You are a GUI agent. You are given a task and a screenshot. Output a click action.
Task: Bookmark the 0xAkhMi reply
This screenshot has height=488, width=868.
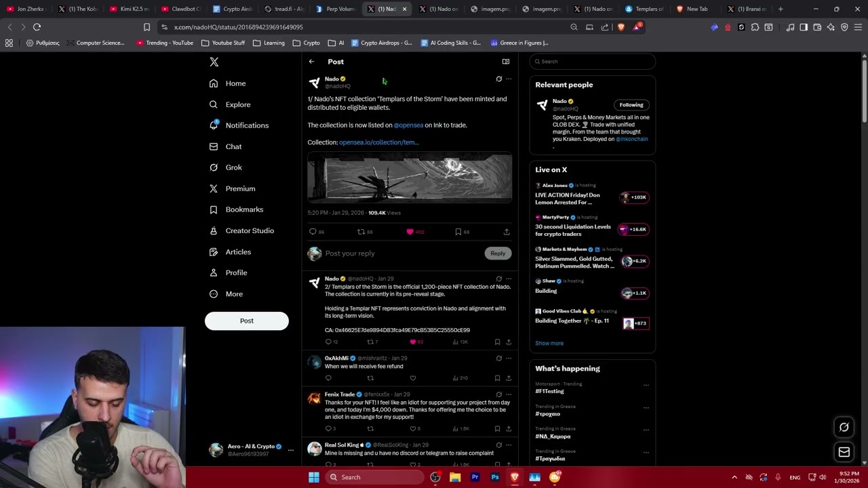pos(497,378)
